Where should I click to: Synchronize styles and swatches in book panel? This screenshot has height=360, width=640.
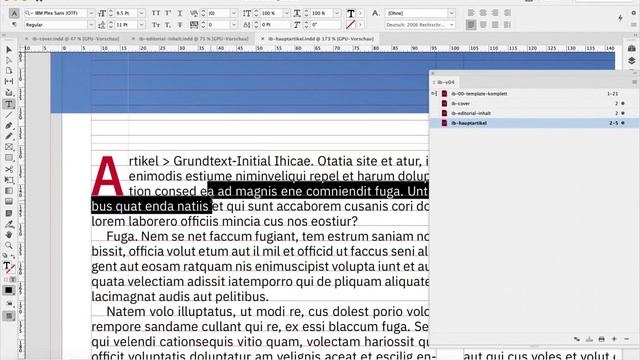point(577,339)
